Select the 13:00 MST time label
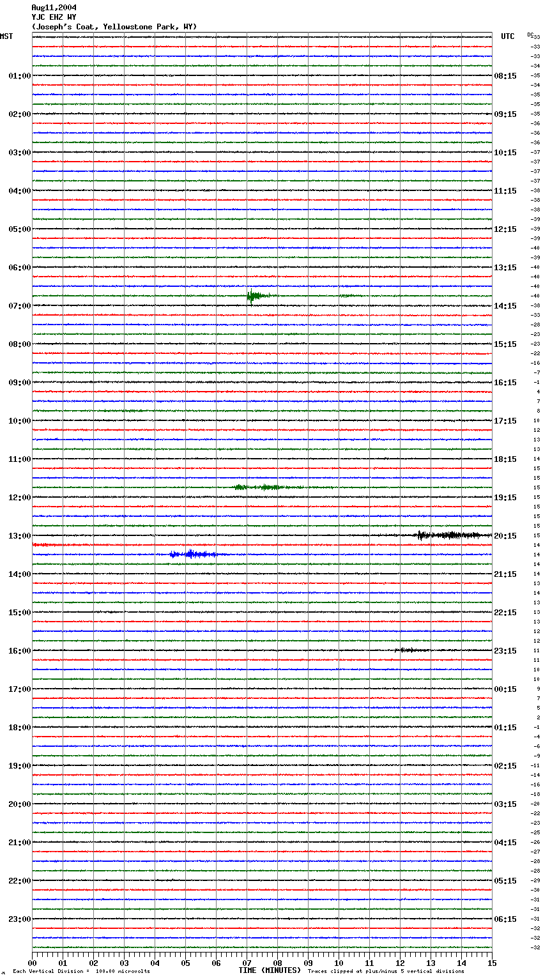The image size is (543, 980). pos(20,536)
